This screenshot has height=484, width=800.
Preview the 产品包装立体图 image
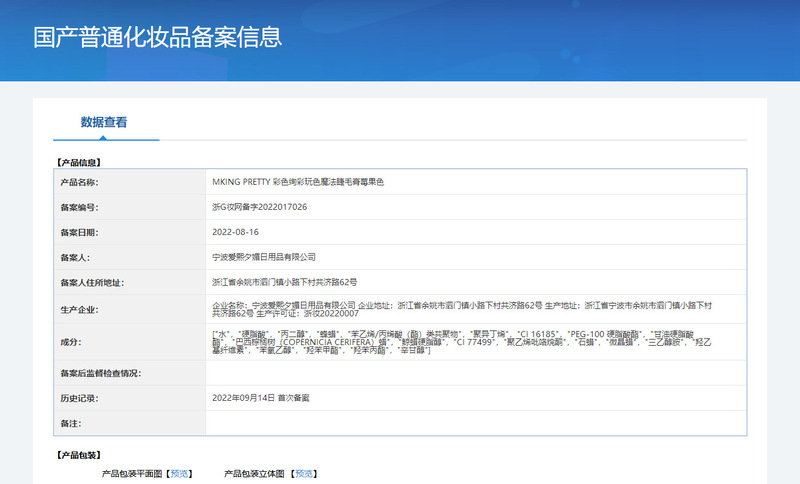coord(304,474)
